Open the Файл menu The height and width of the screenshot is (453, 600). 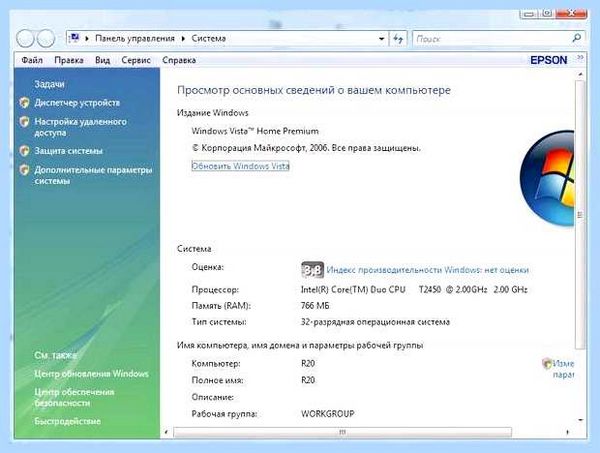pos(32,60)
